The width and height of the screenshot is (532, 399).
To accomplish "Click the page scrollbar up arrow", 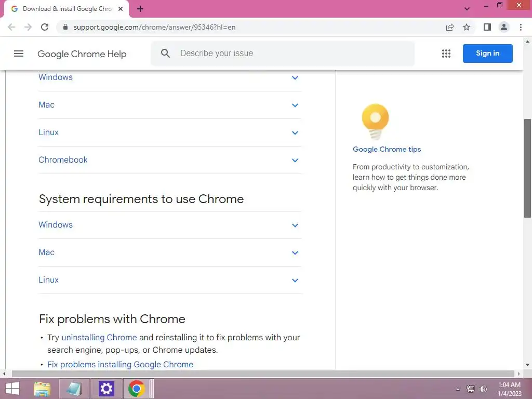I will 527,42.
